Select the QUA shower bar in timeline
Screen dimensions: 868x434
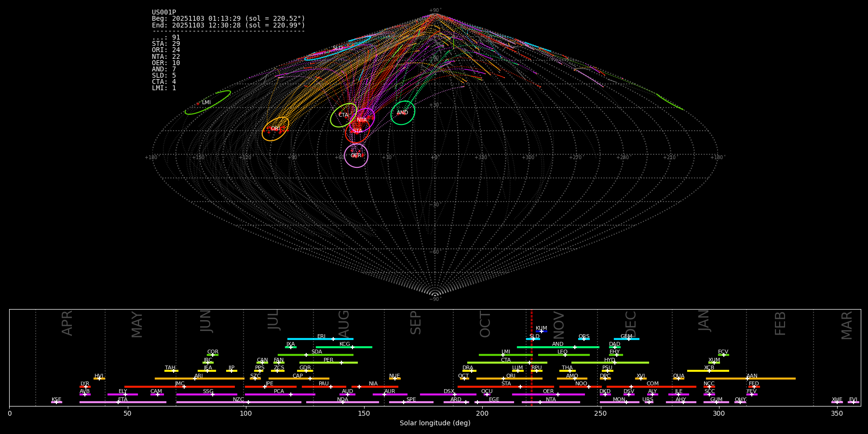tap(678, 379)
